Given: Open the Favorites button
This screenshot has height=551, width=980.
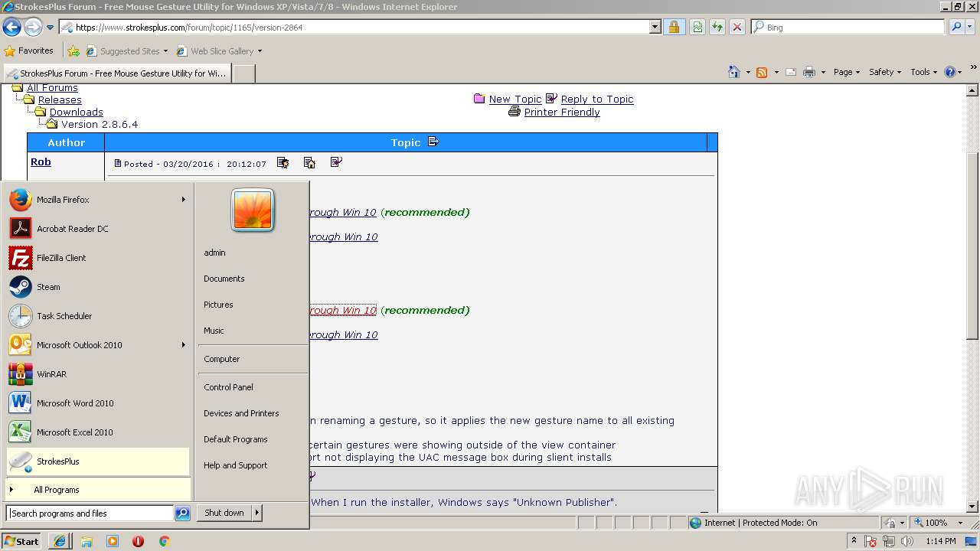Looking at the screenshot, I should point(29,51).
